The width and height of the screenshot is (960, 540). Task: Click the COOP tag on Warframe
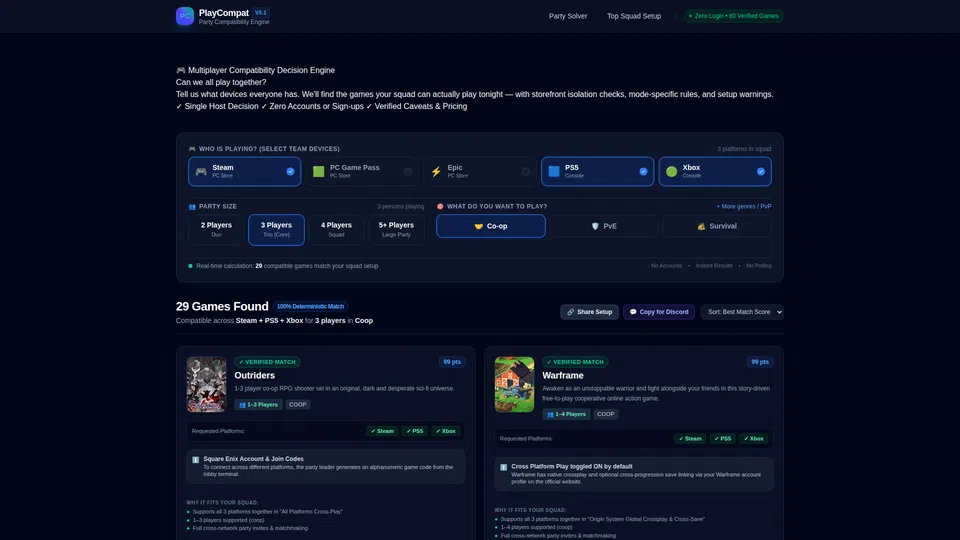click(606, 414)
